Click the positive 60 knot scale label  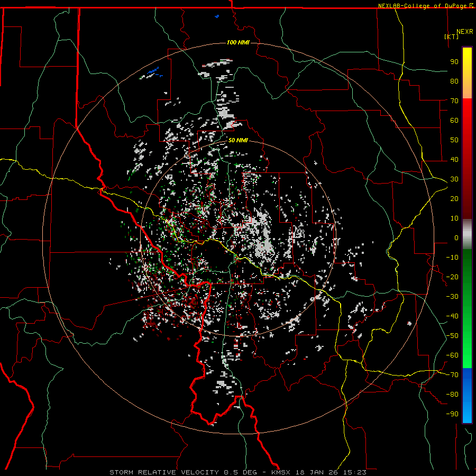tap(454, 120)
